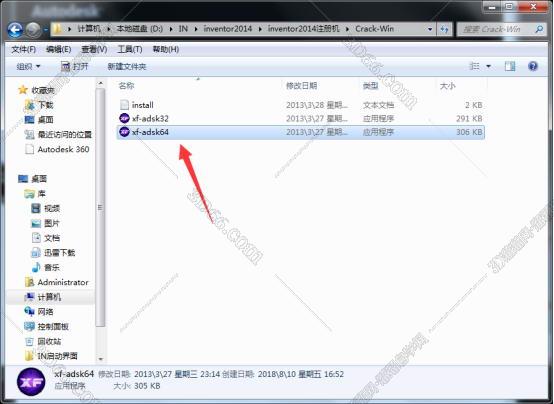This screenshot has height=404, width=554.
Task: Click the install file's document icon
Action: click(124, 105)
